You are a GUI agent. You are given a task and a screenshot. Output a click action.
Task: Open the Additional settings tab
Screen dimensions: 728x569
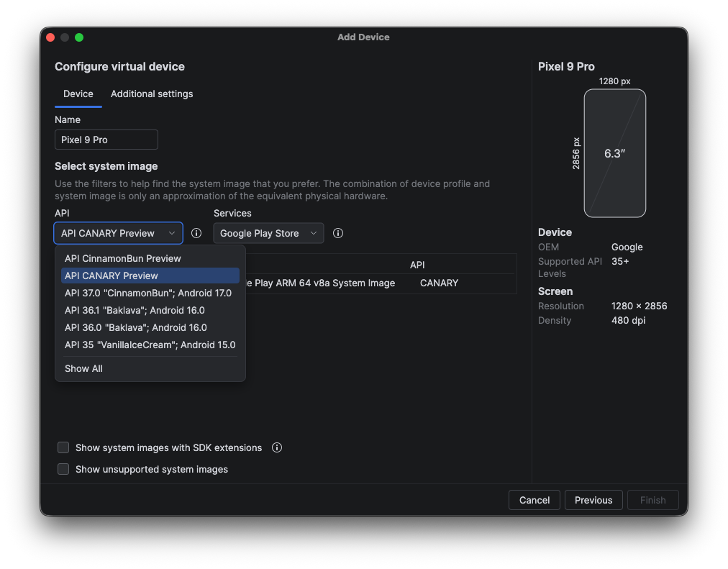(152, 94)
